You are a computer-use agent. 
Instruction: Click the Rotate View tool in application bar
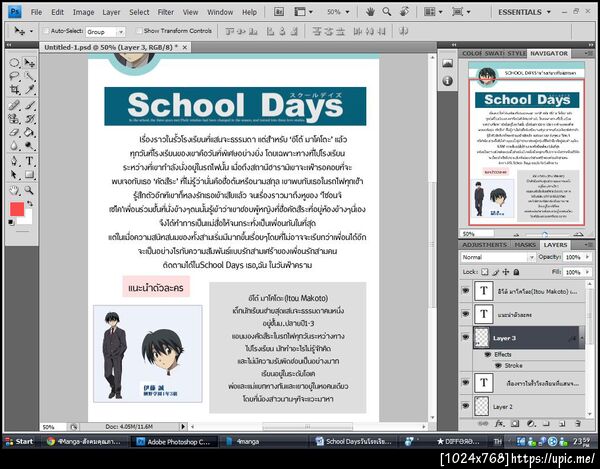[404, 12]
